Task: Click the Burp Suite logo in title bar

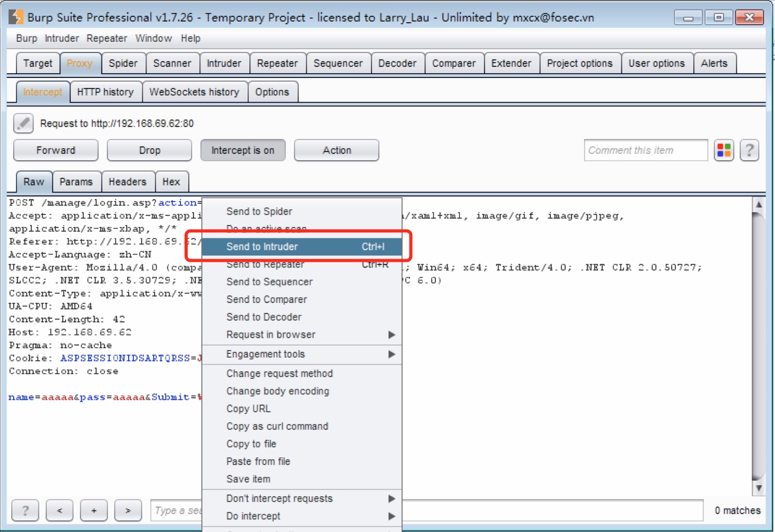Action: (x=16, y=17)
